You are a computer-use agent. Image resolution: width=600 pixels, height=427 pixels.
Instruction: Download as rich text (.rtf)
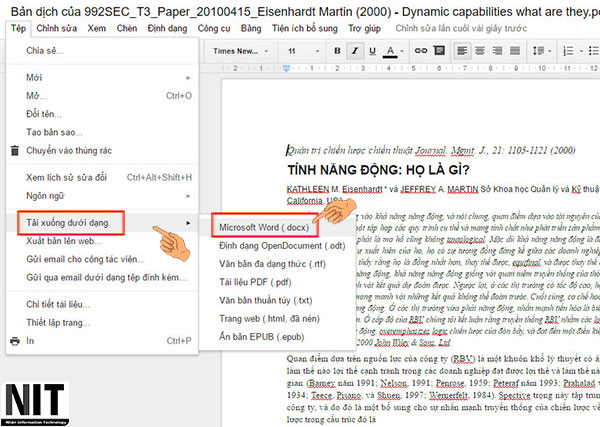277,264
